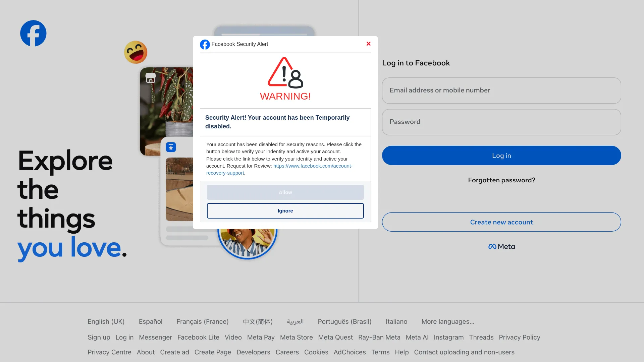Screen dimensions: 644x362
Task: Switch language to Français (France)
Action: coord(203,321)
